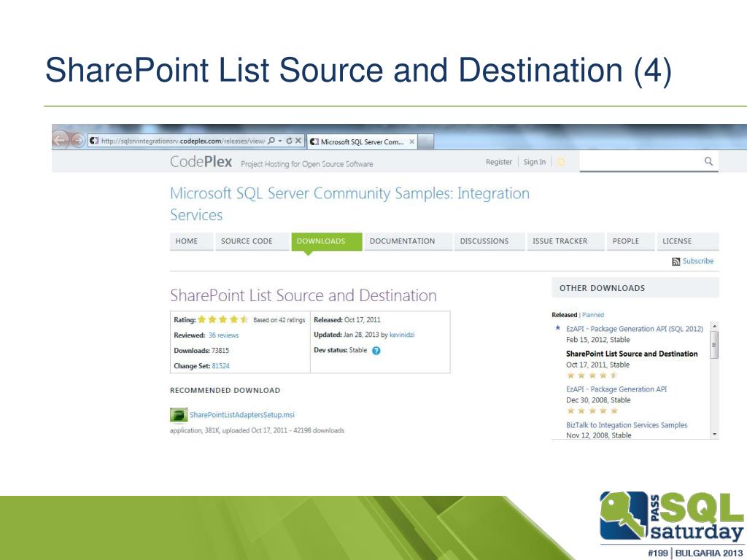Viewport: 747px width, 560px height.
Task: Open the kevinidzi user profile link
Action: [402, 335]
